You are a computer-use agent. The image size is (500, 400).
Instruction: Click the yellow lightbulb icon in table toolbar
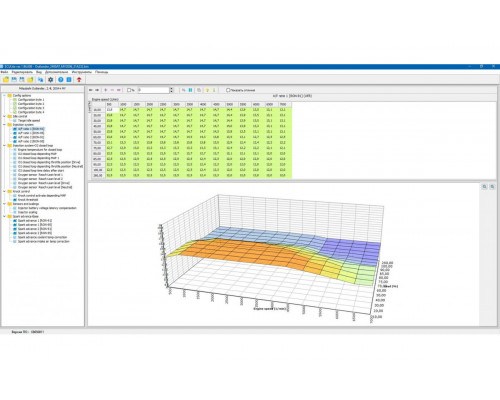207,90
